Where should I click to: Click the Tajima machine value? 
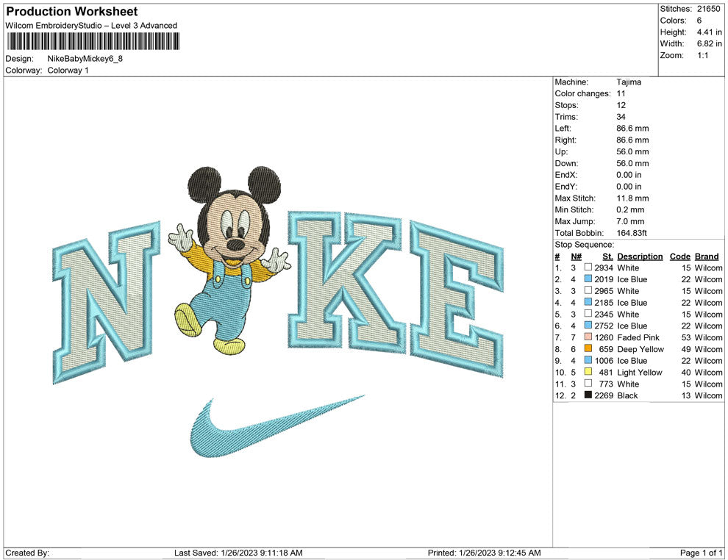point(629,82)
